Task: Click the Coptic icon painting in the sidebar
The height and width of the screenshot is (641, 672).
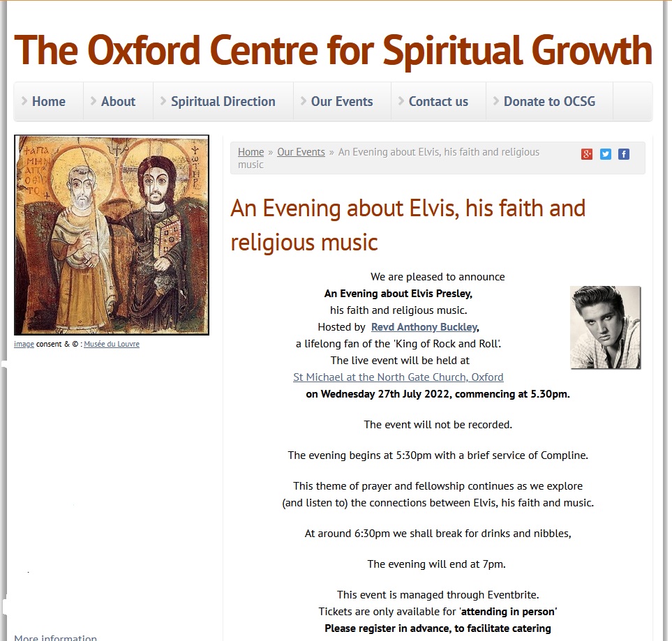Action: pos(112,235)
